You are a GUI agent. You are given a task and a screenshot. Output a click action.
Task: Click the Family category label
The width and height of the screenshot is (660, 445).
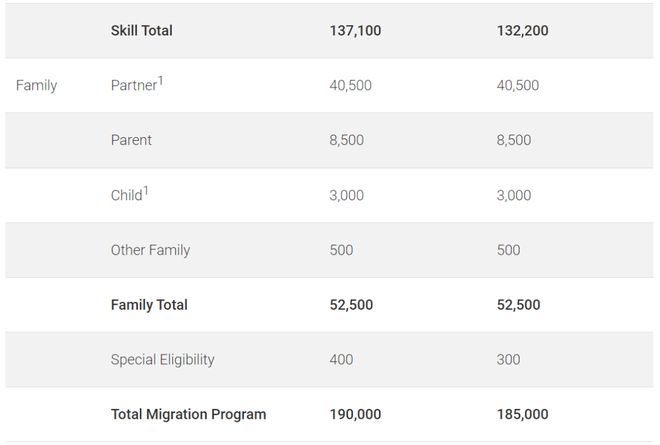pyautogui.click(x=36, y=85)
